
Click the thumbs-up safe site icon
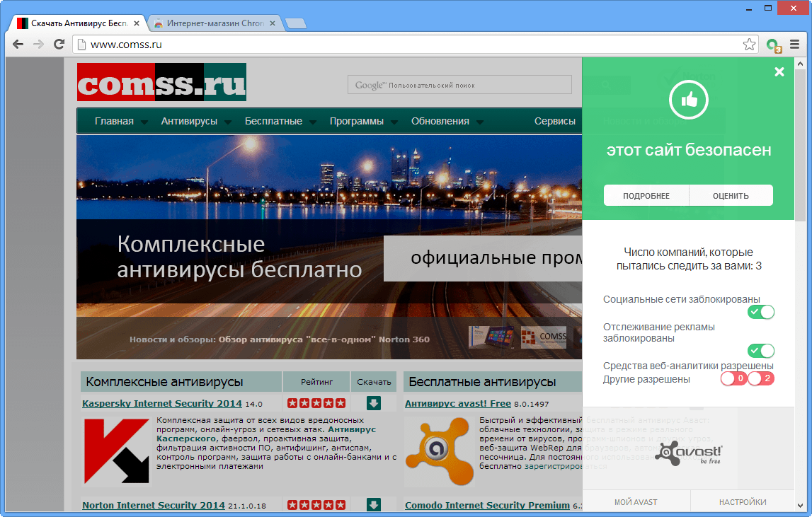click(689, 100)
